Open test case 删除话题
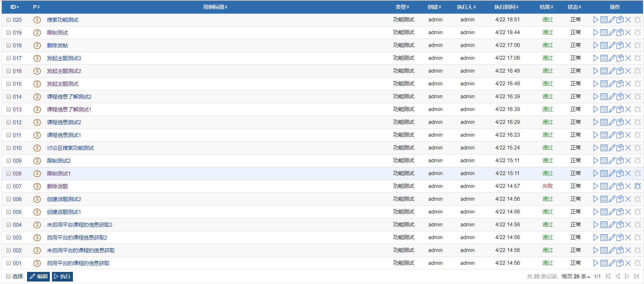The height and width of the screenshot is (284, 644). [x=57, y=186]
